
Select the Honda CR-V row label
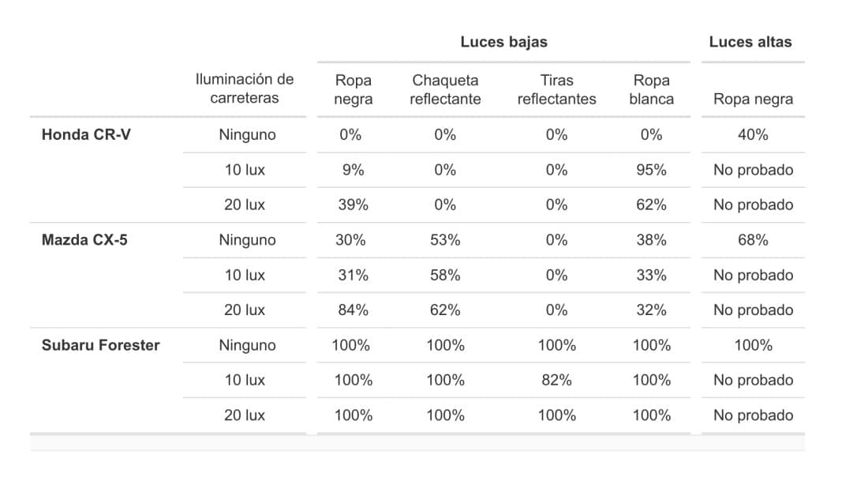click(86, 134)
